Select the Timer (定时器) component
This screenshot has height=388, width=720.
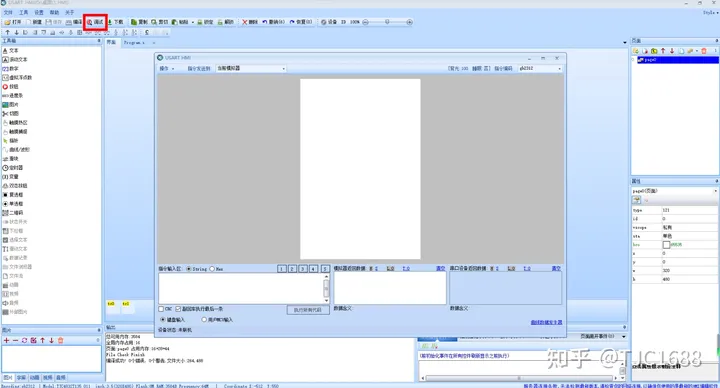[13, 168]
